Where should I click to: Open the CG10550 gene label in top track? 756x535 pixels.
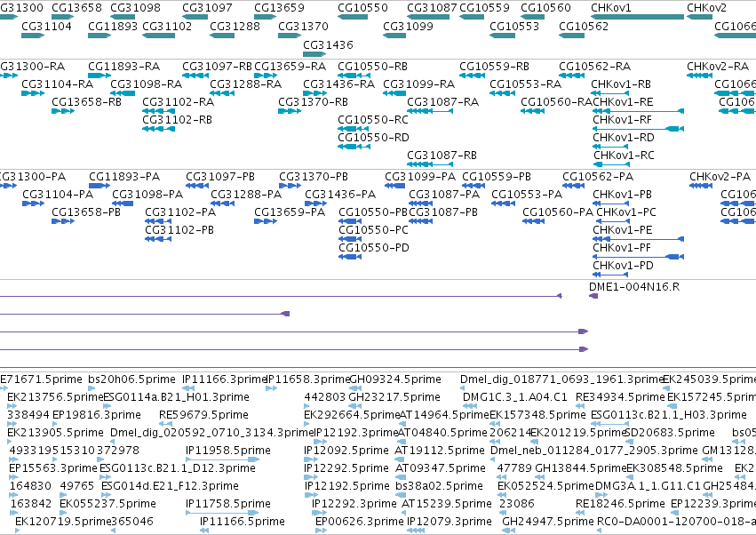point(362,8)
